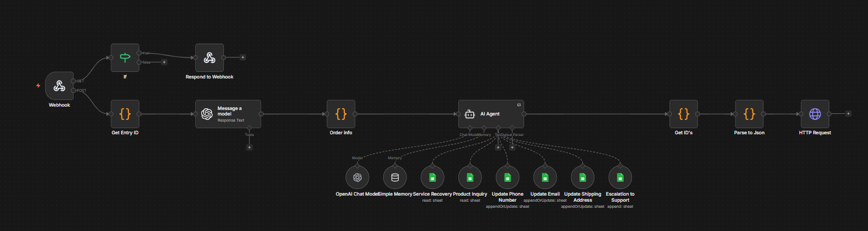Open the Message a model node

pos(228,114)
